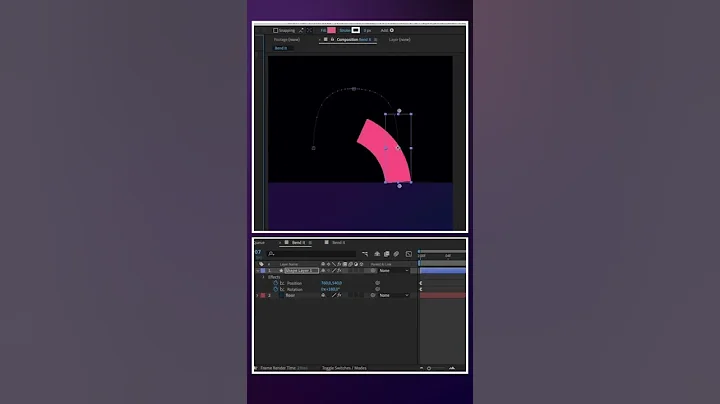The width and height of the screenshot is (720, 404).
Task: Toggle the Hide Shy Layers icon
Action: (x=377, y=253)
